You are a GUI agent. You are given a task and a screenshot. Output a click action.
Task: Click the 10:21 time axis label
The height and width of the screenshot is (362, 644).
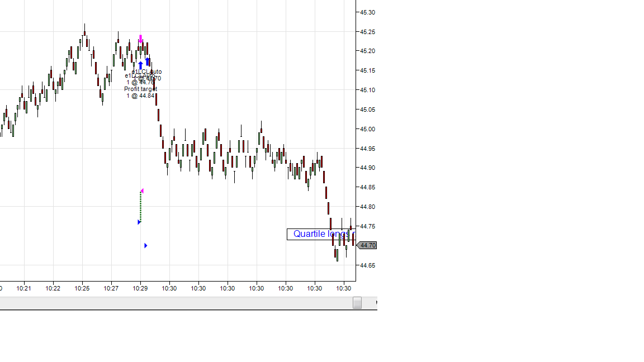click(24, 288)
